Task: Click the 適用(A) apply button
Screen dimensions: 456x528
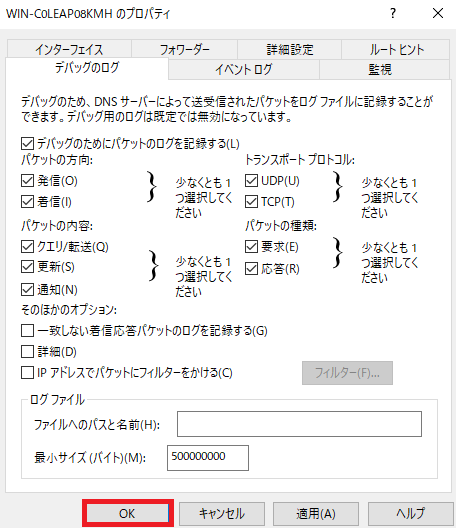Action: coord(316,514)
